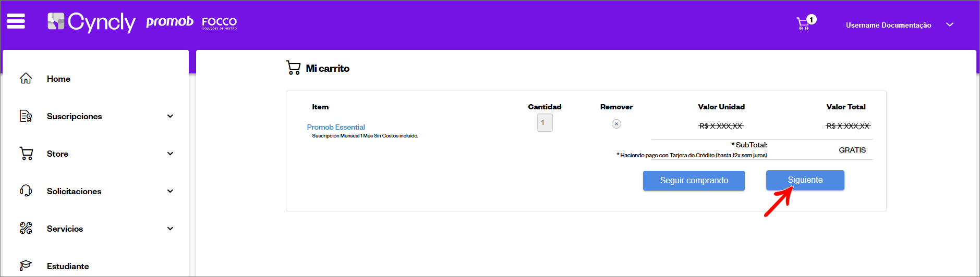Click the Valor Unidad column header
This screenshot has height=277, width=980.
(721, 107)
